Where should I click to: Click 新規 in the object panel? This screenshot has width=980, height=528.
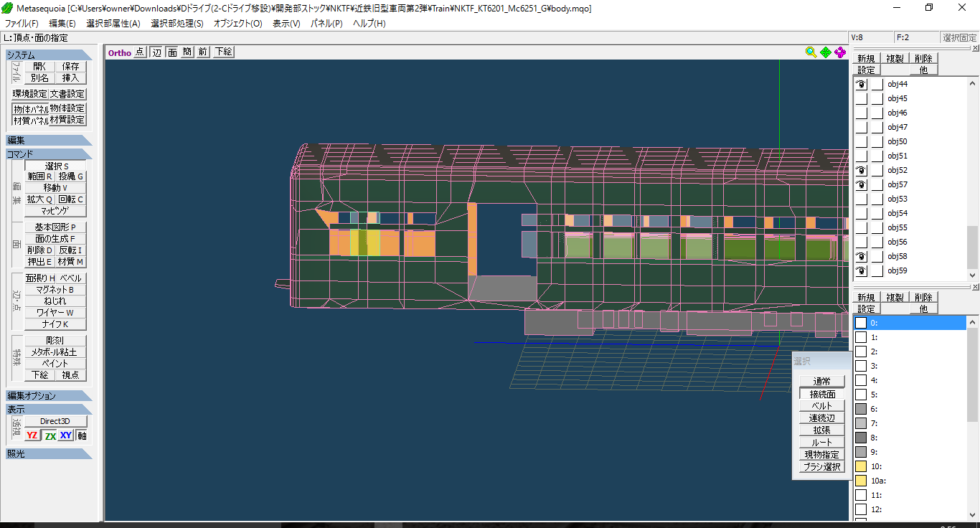866,58
